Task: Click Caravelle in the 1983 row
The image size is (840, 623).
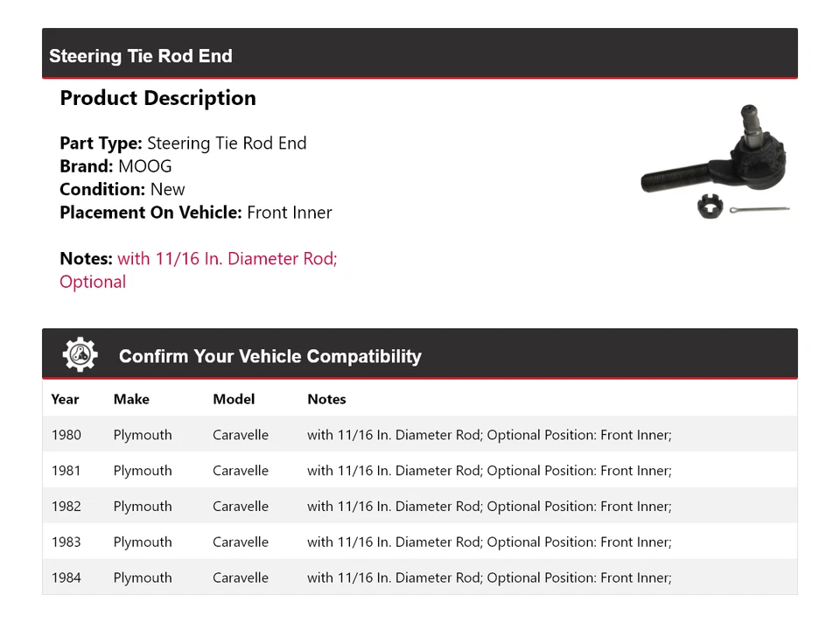Action: (x=241, y=542)
